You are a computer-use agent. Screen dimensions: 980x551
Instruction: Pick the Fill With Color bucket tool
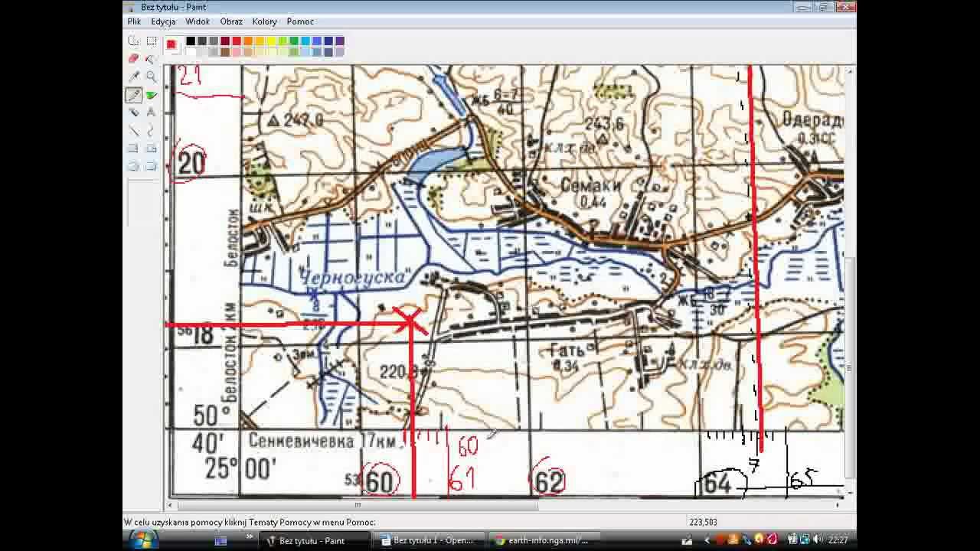[x=152, y=58]
